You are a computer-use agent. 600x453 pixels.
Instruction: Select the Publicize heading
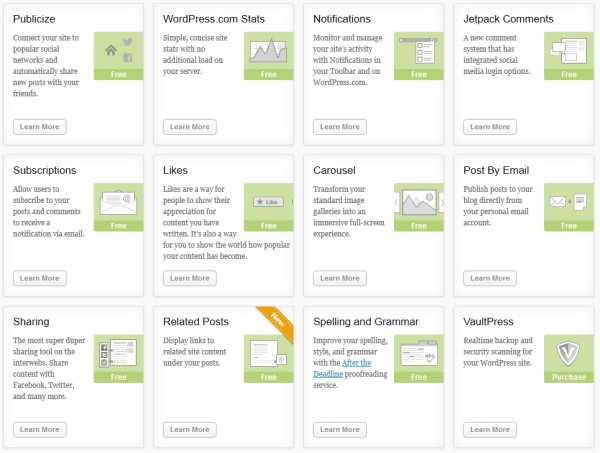pyautogui.click(x=34, y=19)
